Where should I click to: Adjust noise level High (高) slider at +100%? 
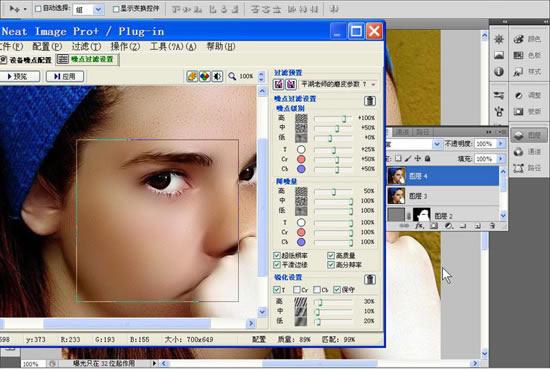(344, 119)
